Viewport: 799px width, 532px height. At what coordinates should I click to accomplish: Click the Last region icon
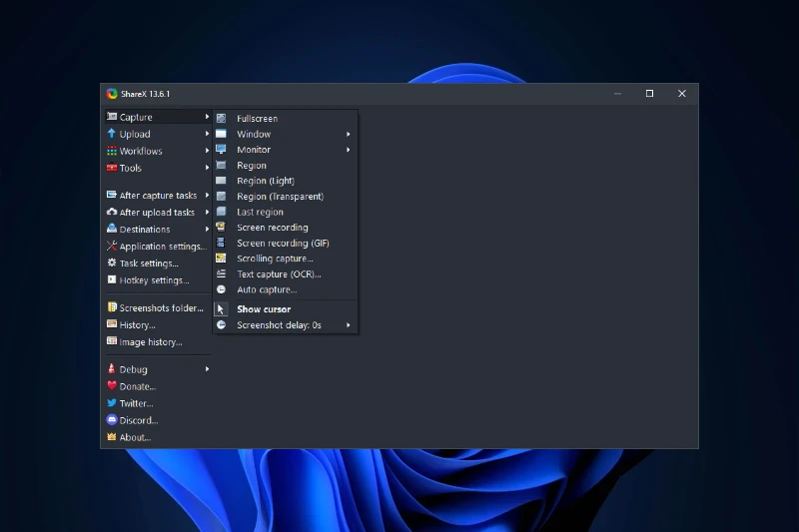221,212
